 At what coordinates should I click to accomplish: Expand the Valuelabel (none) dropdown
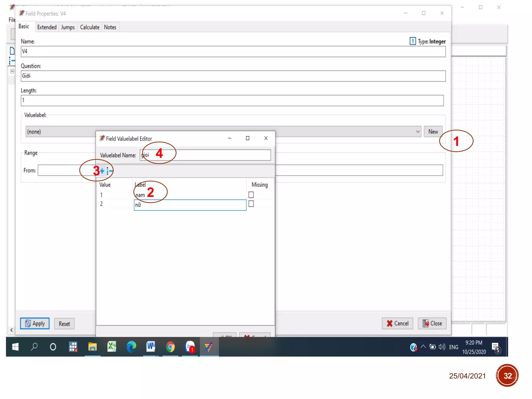point(418,132)
